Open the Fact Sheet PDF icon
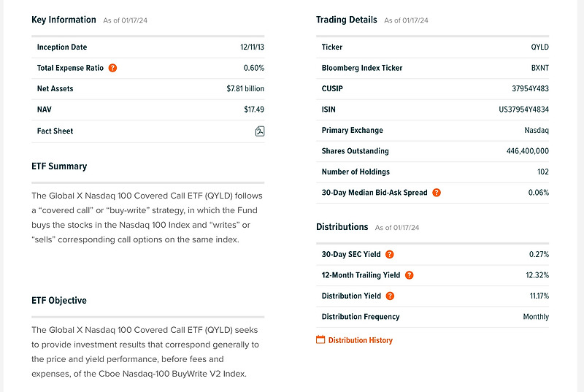The width and height of the screenshot is (584, 392). click(x=259, y=131)
